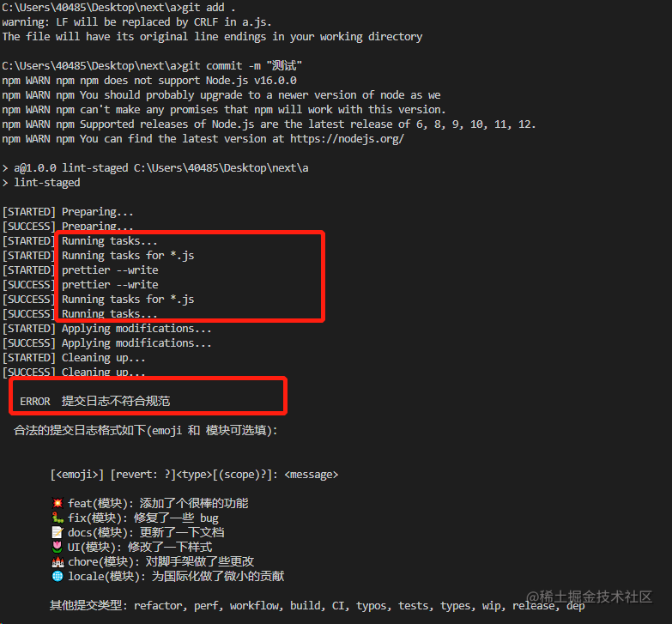Click the memo emoji beside docs
The height and width of the screenshot is (624, 672).
(58, 532)
